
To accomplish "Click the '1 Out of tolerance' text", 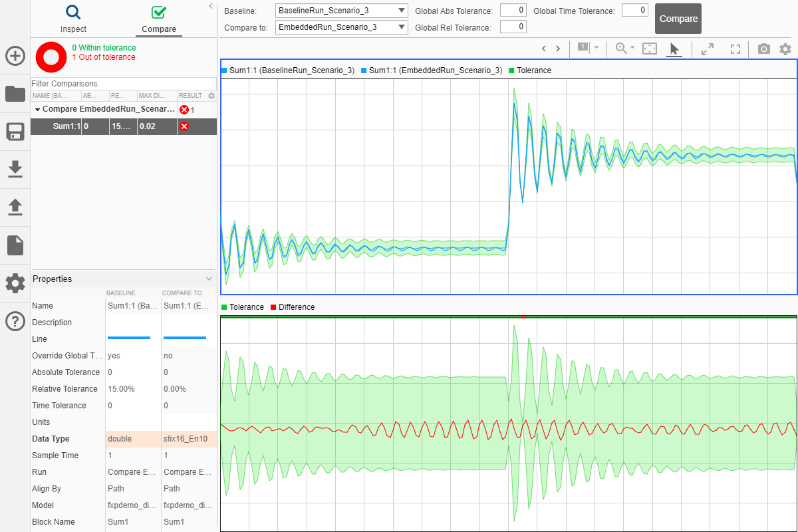I will (x=104, y=57).
